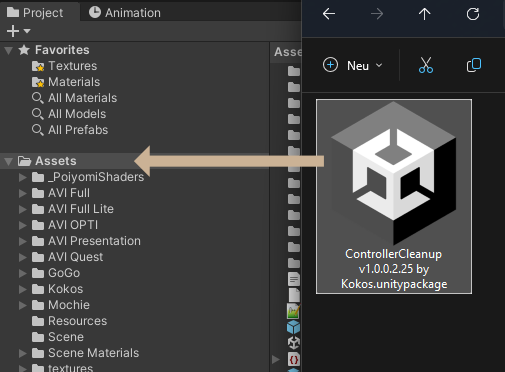Open the Neu (new) menu in Explorer

pos(353,65)
